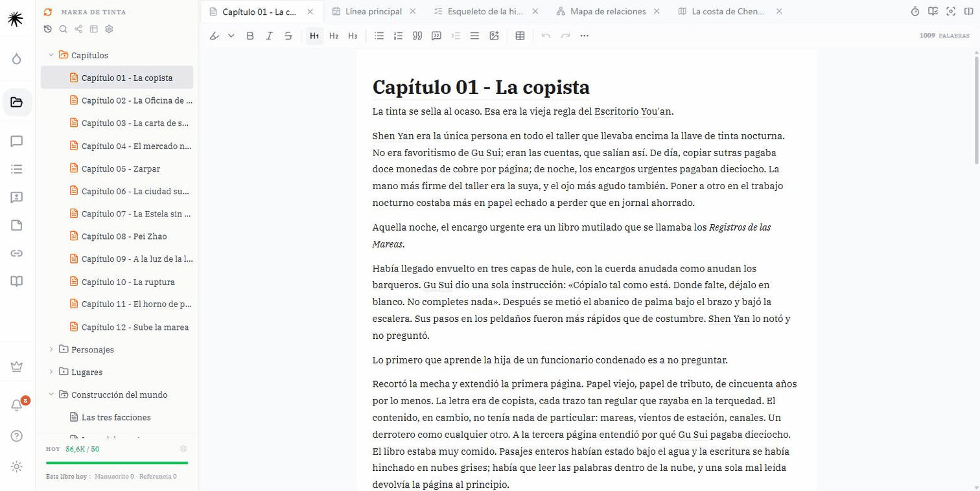This screenshot has height=491, width=980.
Task: Insert a horizontal divider line
Action: pyautogui.click(x=474, y=36)
